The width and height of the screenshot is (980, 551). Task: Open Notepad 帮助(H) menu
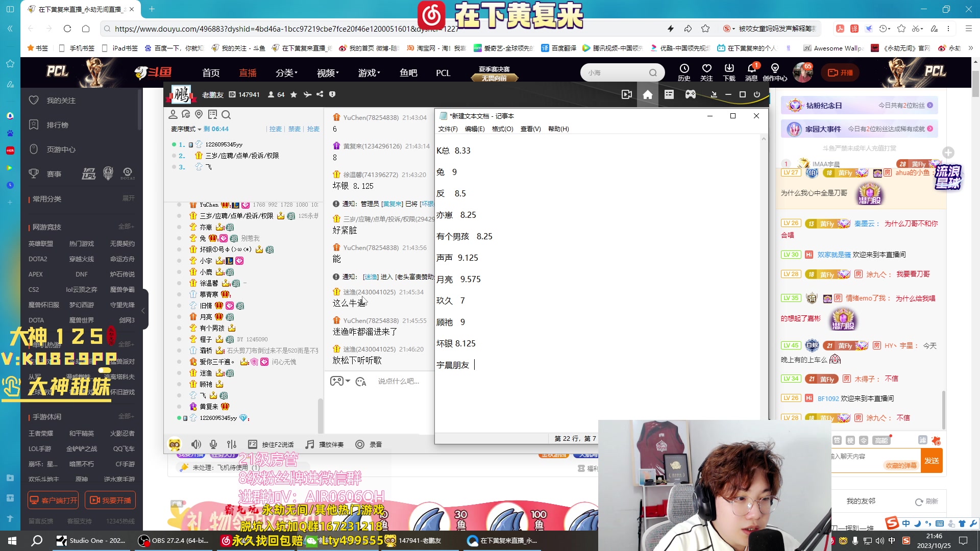(x=558, y=129)
